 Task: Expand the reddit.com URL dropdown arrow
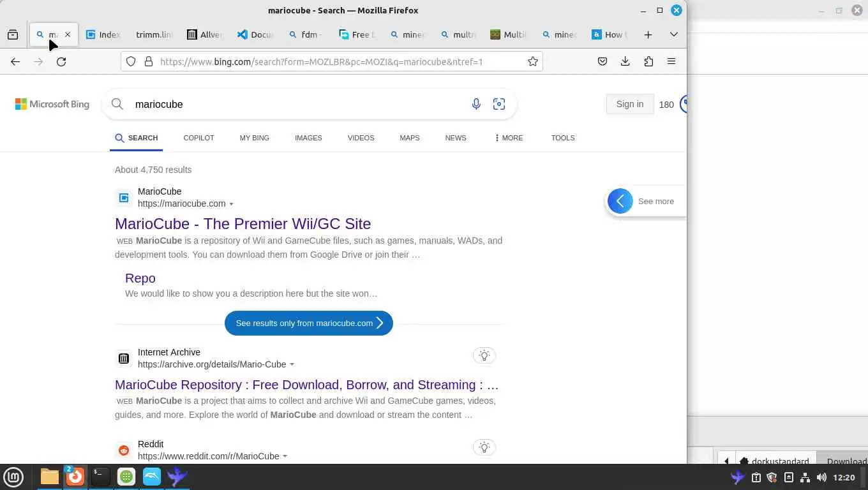pyautogui.click(x=285, y=457)
